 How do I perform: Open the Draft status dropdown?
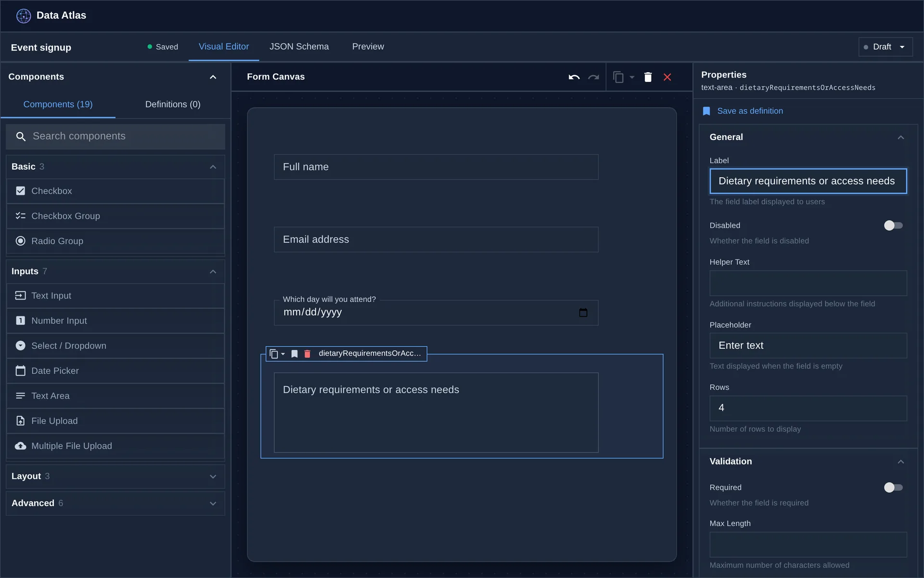pos(885,47)
